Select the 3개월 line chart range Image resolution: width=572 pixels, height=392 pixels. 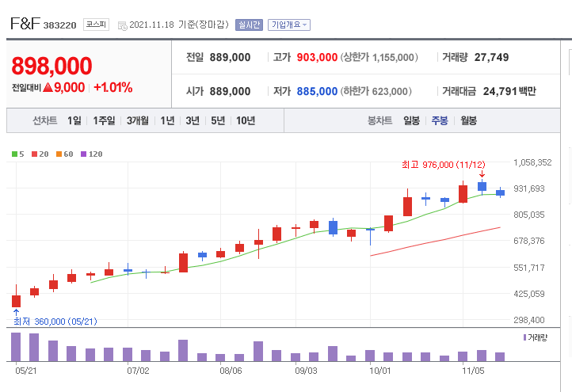[x=138, y=120]
